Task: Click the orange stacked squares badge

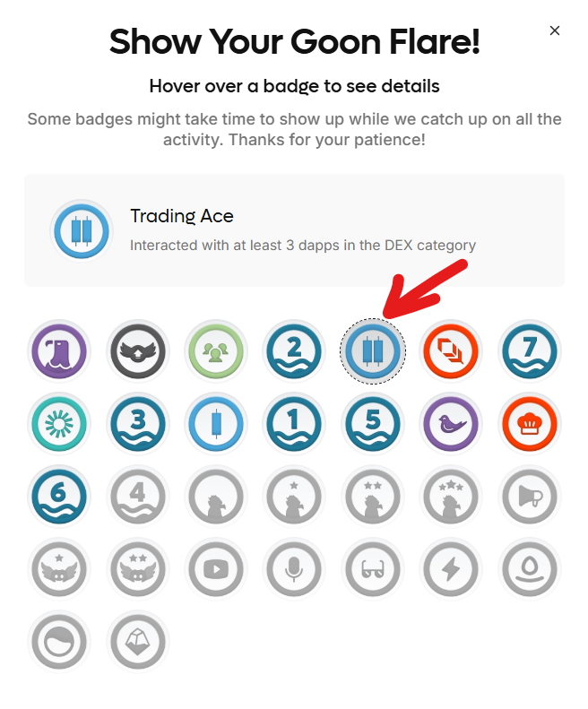Action: click(451, 351)
